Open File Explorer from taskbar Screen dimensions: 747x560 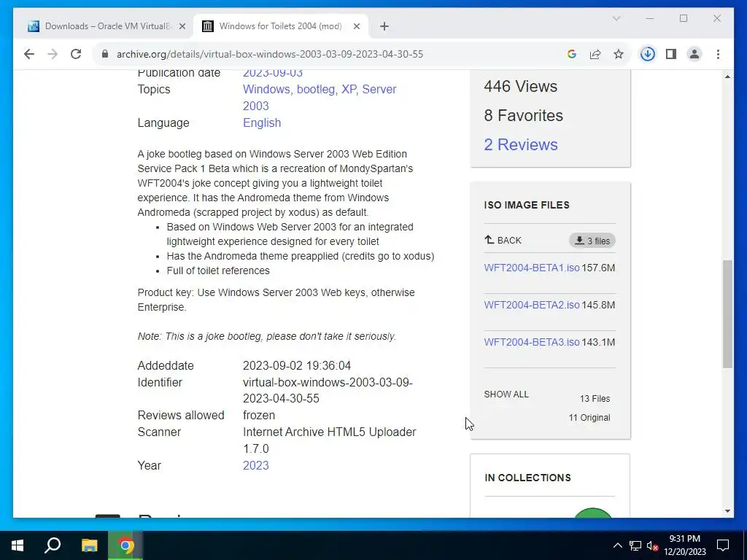tap(89, 545)
